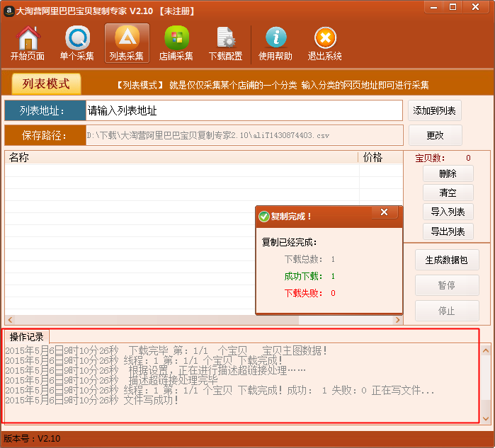Click the list's right scroll arrow
This screenshot has width=495, height=448.
398,320
